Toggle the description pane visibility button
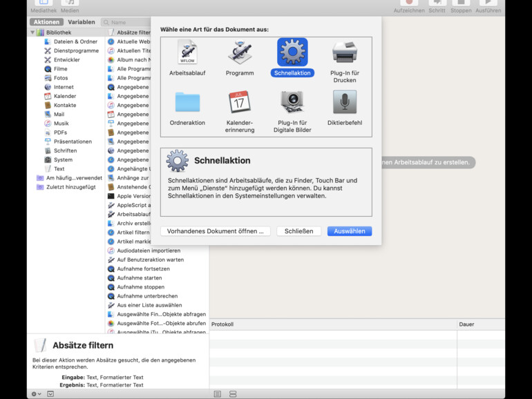532x399 pixels. (x=50, y=393)
